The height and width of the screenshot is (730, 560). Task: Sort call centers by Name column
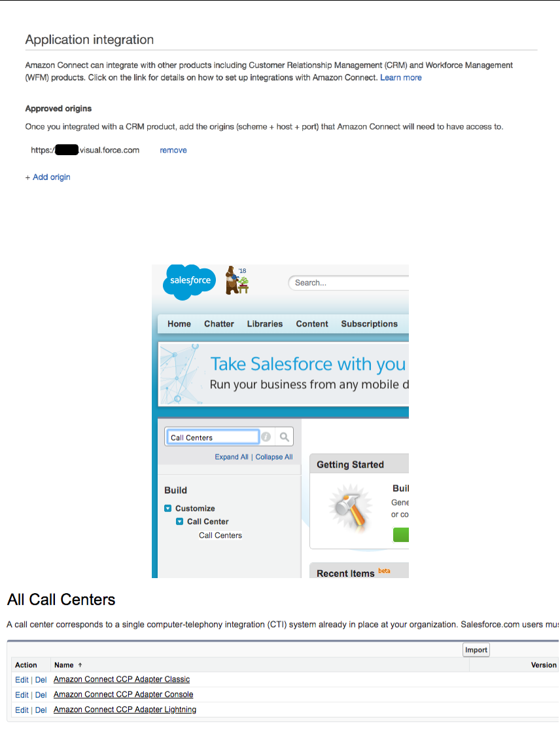(x=64, y=665)
